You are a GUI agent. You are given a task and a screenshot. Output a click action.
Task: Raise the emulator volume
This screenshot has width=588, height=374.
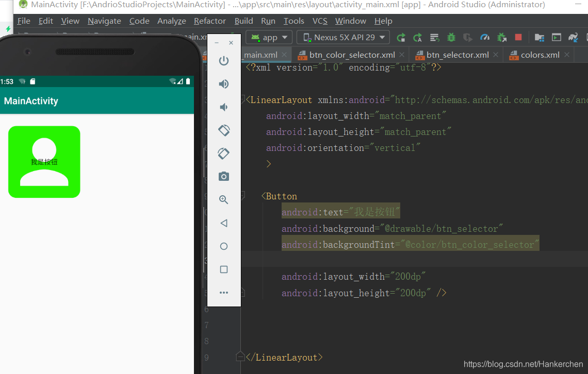pos(224,84)
